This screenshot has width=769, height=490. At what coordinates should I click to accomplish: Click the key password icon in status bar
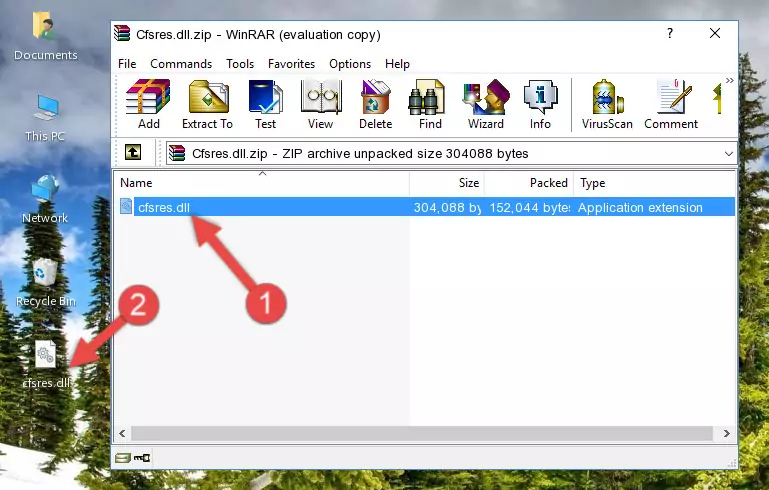point(142,458)
